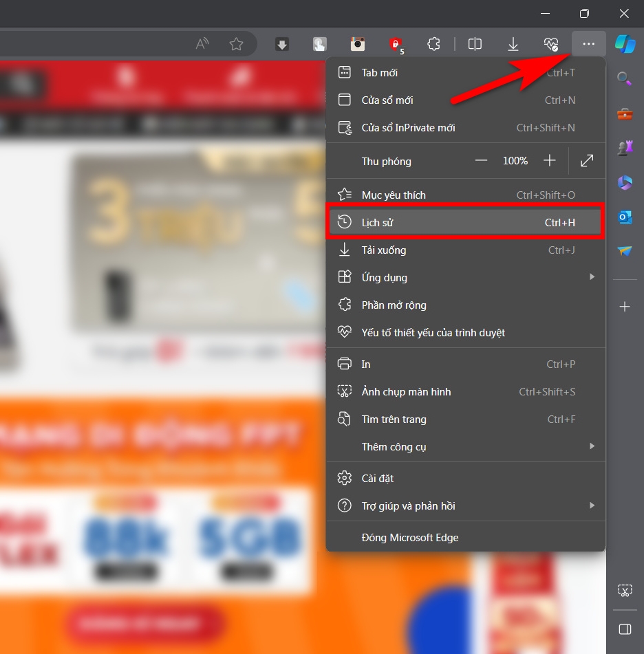Decrease zoom with the minus button

point(481,161)
